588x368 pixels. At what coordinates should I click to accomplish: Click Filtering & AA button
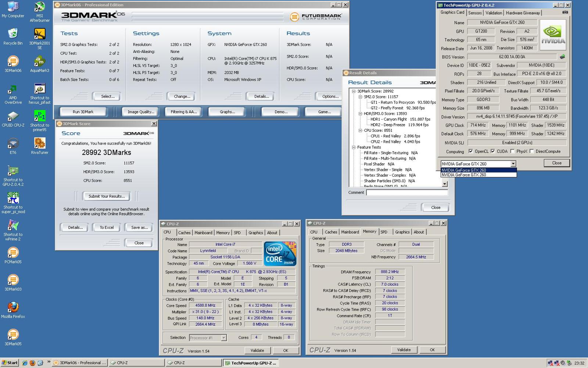[183, 112]
